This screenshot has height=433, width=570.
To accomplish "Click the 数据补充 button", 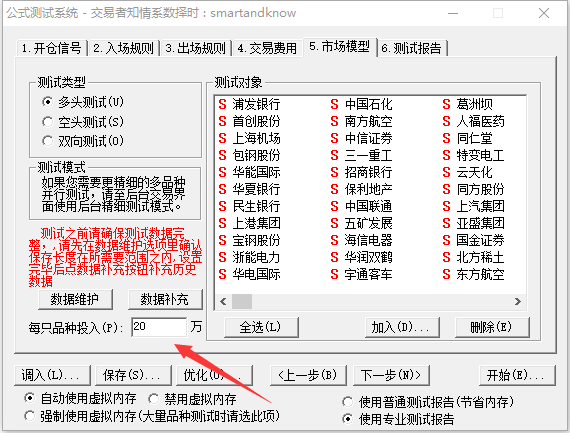I will (x=165, y=299).
